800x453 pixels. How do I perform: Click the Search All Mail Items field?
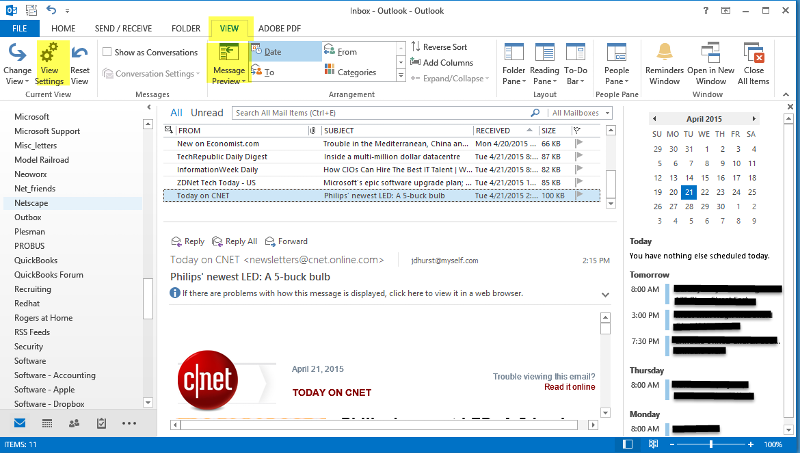pyautogui.click(x=382, y=113)
